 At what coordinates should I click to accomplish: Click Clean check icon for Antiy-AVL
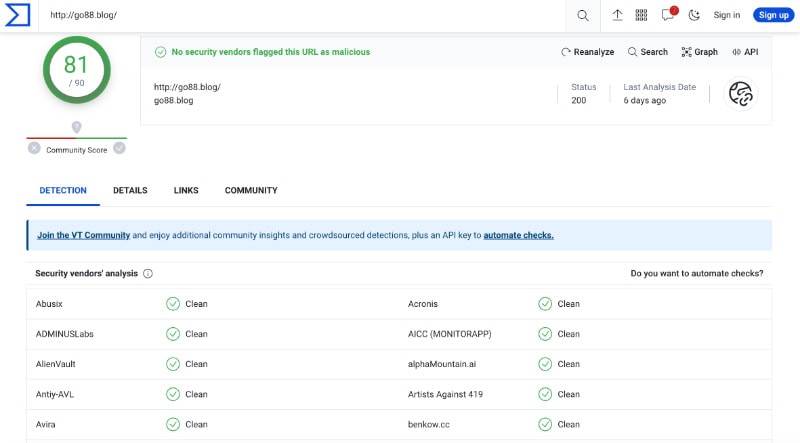click(x=173, y=395)
